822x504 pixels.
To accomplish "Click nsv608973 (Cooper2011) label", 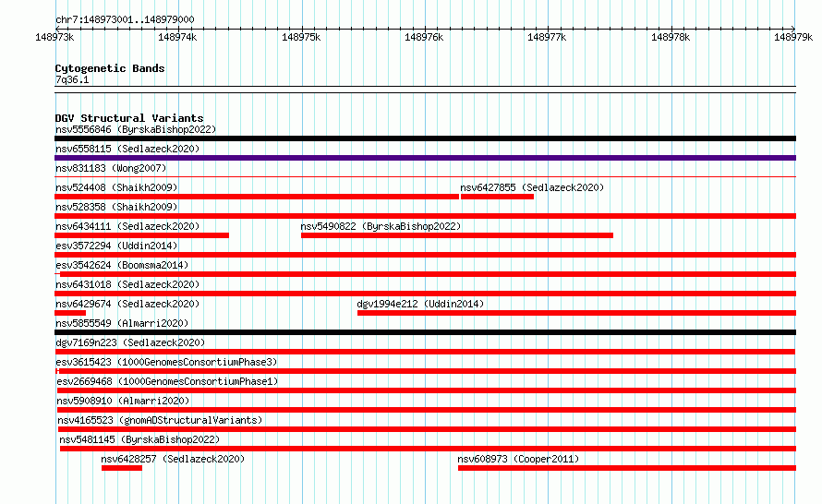I will coord(518,459).
